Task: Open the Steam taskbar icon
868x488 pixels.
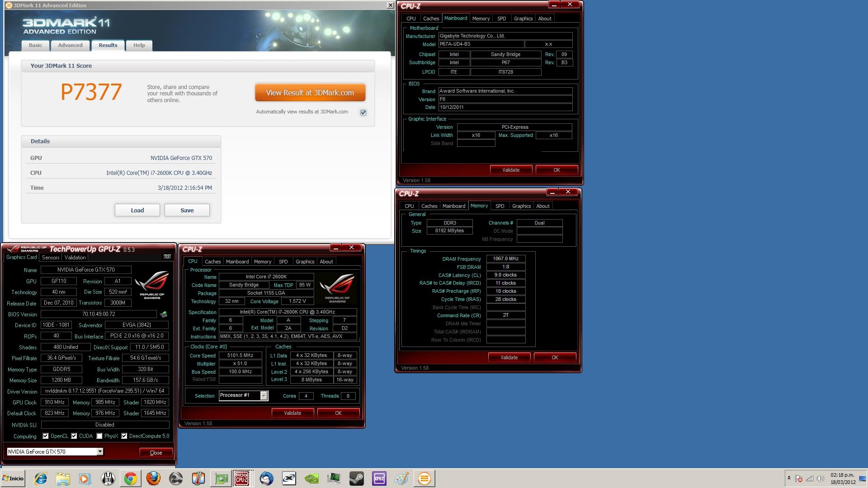Action: click(x=357, y=479)
